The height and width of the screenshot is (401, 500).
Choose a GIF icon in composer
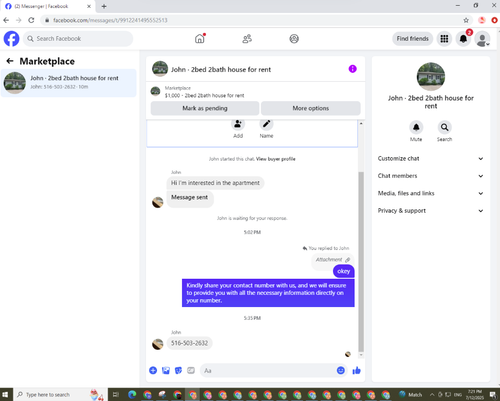point(191,370)
